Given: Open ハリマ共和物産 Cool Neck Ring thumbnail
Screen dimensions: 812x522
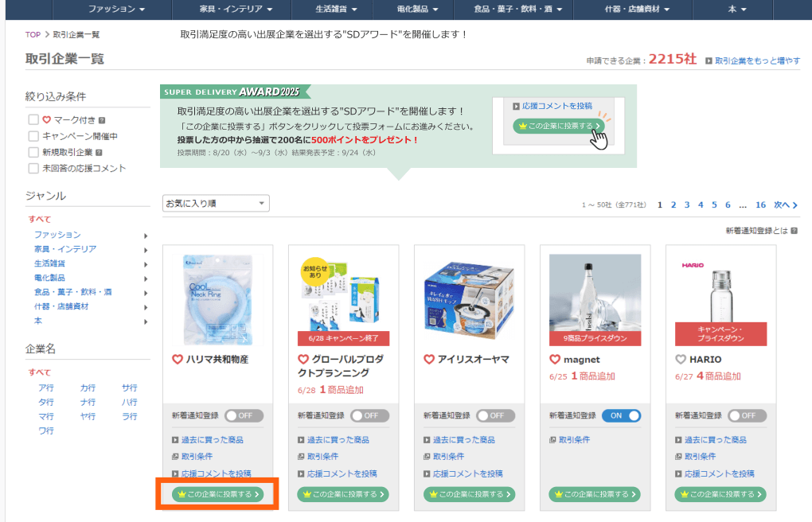Looking at the screenshot, I should pos(217,300).
